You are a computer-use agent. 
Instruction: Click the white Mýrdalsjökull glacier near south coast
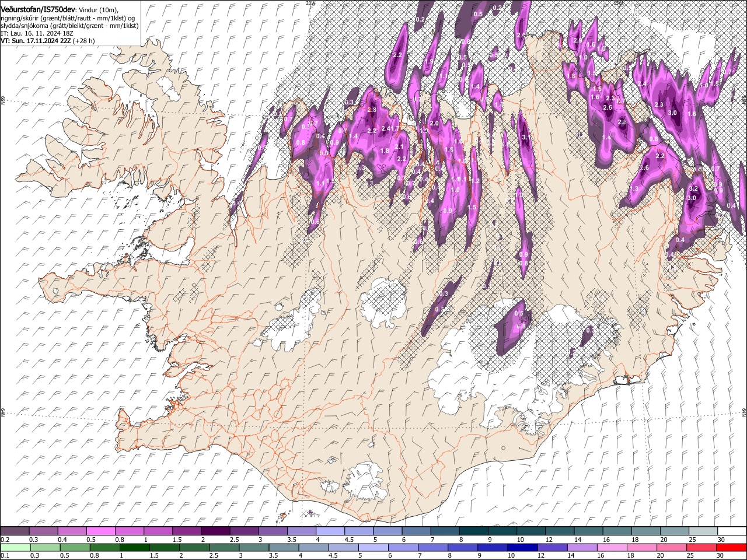coord(366,481)
